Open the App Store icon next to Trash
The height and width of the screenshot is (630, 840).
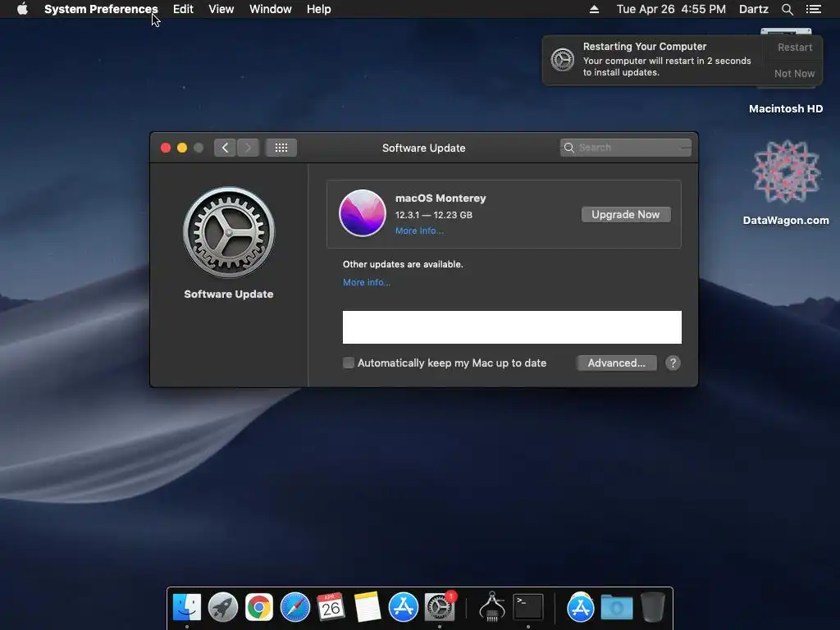(580, 607)
